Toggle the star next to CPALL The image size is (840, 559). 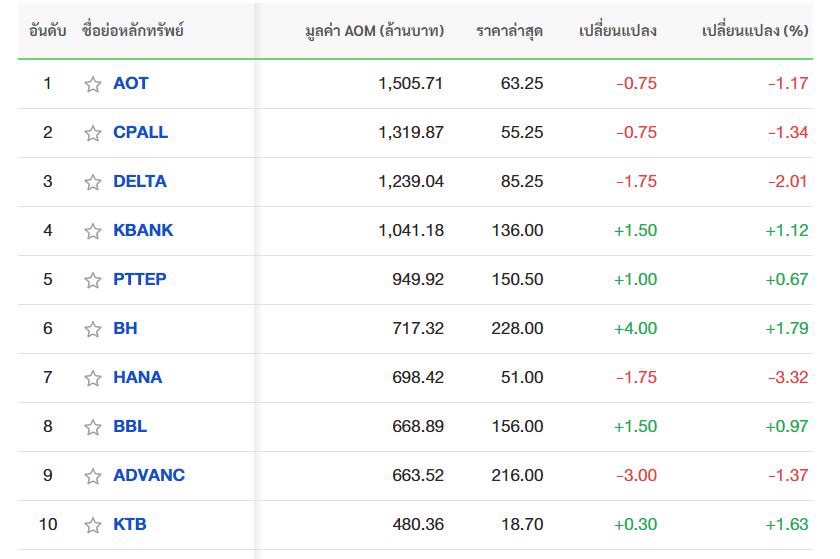tap(93, 133)
